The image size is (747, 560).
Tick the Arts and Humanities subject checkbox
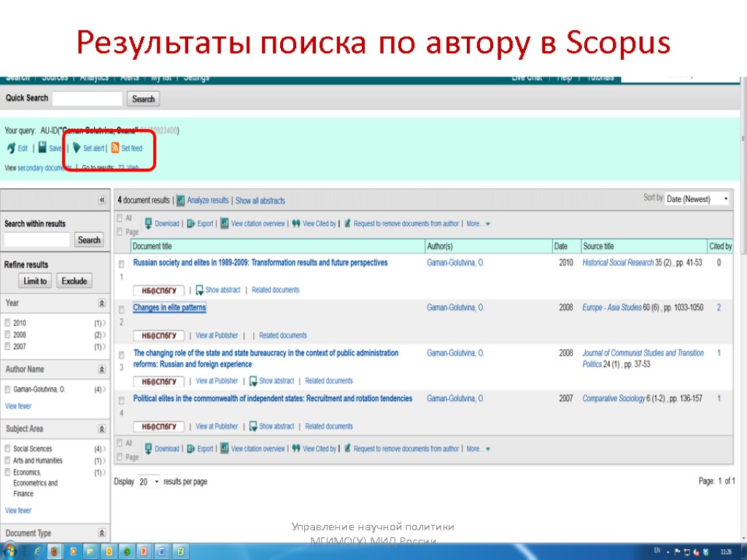7,460
